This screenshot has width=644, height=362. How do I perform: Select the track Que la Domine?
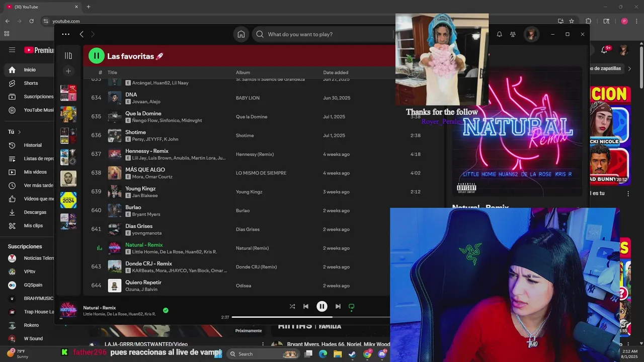(143, 114)
